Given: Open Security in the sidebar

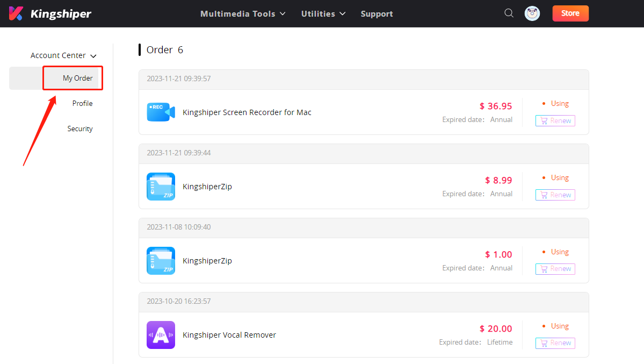Looking at the screenshot, I should [x=80, y=129].
